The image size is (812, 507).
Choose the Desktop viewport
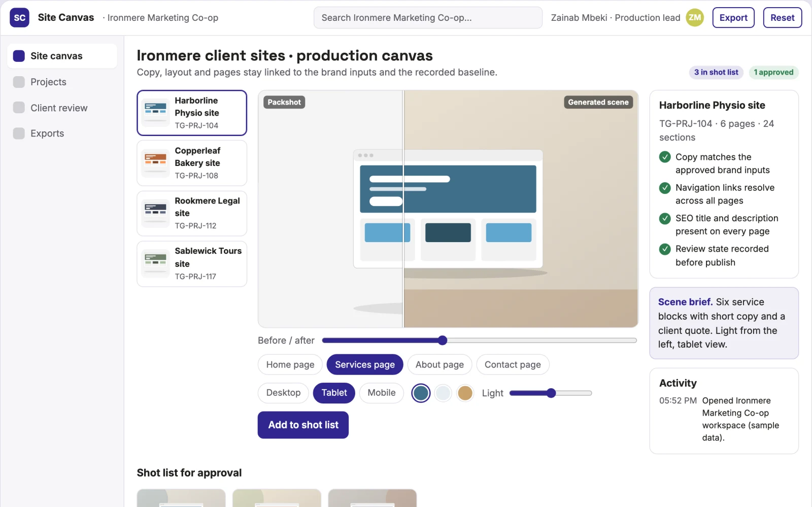(283, 393)
